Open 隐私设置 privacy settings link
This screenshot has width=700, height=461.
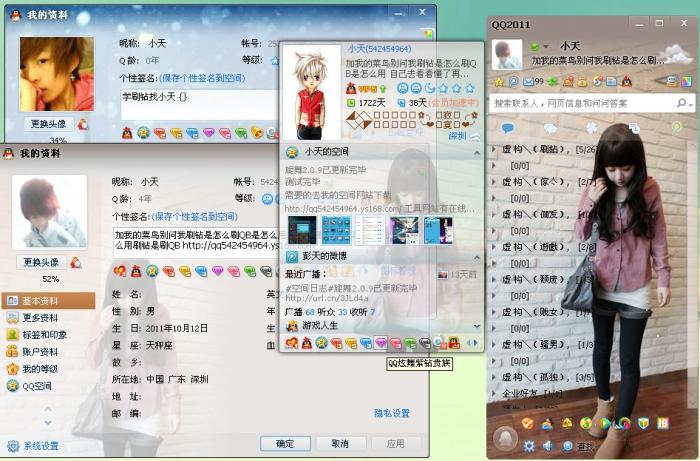[x=392, y=413]
